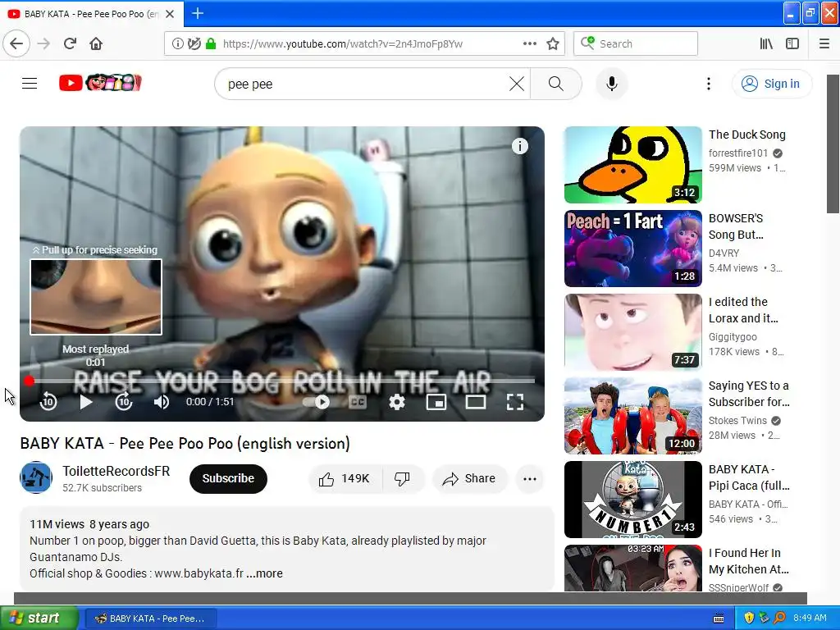840x630 pixels.
Task: Reload the current page
Action: pyautogui.click(x=70, y=43)
